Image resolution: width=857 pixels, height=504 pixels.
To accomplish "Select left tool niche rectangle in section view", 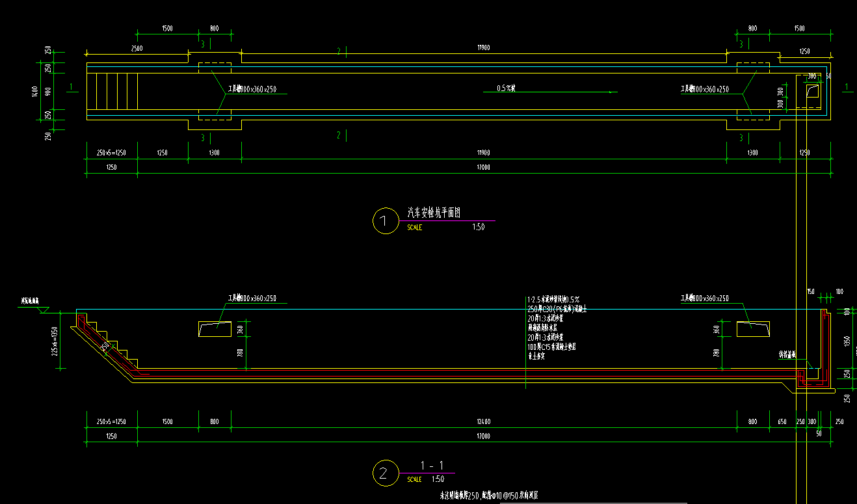I will (214, 329).
